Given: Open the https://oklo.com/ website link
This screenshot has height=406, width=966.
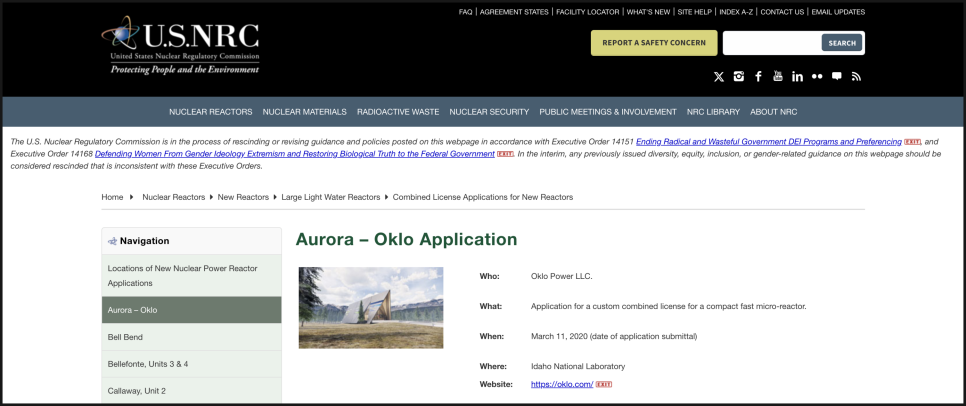Looking at the screenshot, I should click(562, 384).
